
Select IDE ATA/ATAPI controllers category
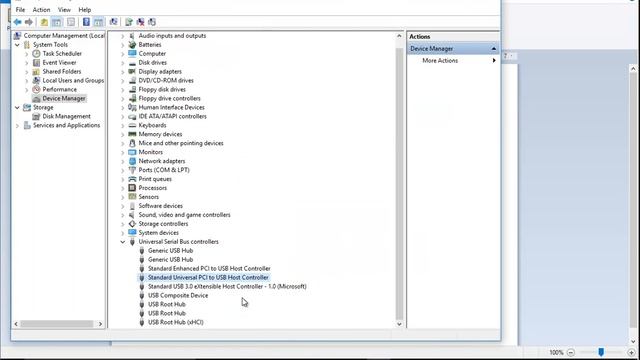click(172, 116)
